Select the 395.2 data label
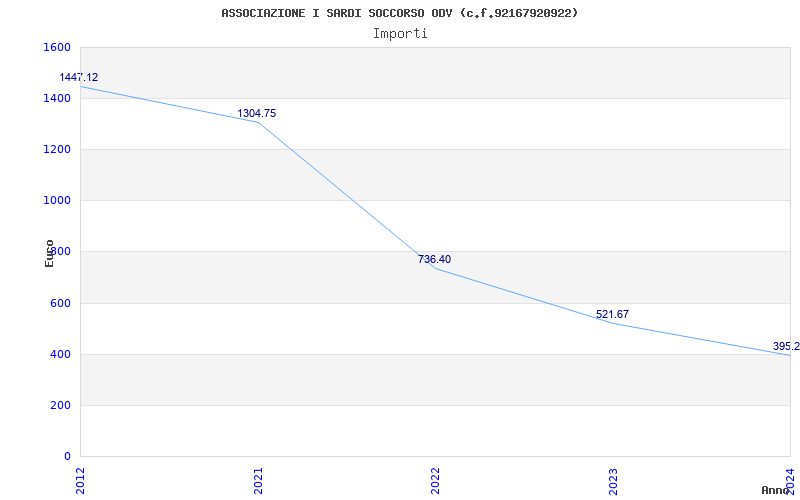The height and width of the screenshot is (500, 800). coord(786,346)
